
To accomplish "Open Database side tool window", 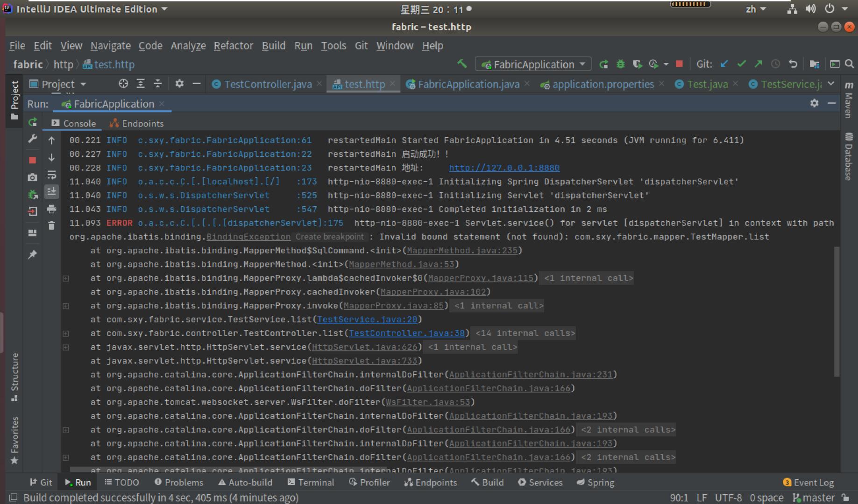I will pos(849,156).
